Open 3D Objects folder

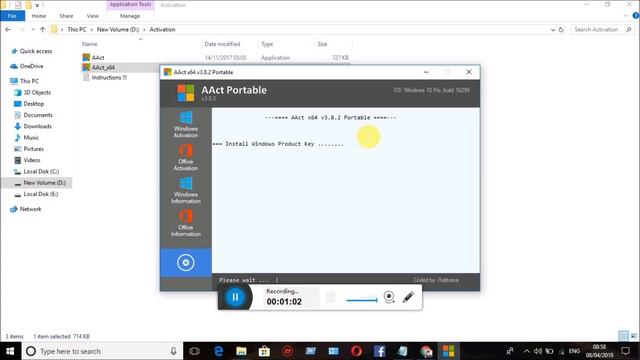pos(37,92)
